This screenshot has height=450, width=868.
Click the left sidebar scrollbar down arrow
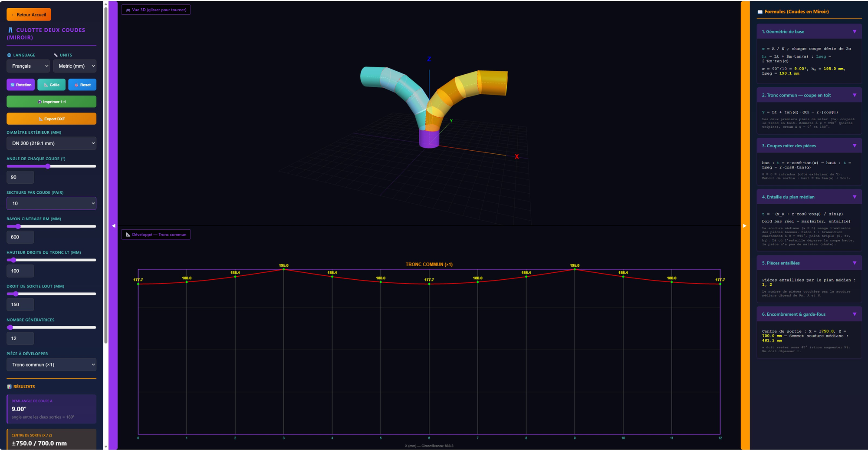[x=105, y=447]
